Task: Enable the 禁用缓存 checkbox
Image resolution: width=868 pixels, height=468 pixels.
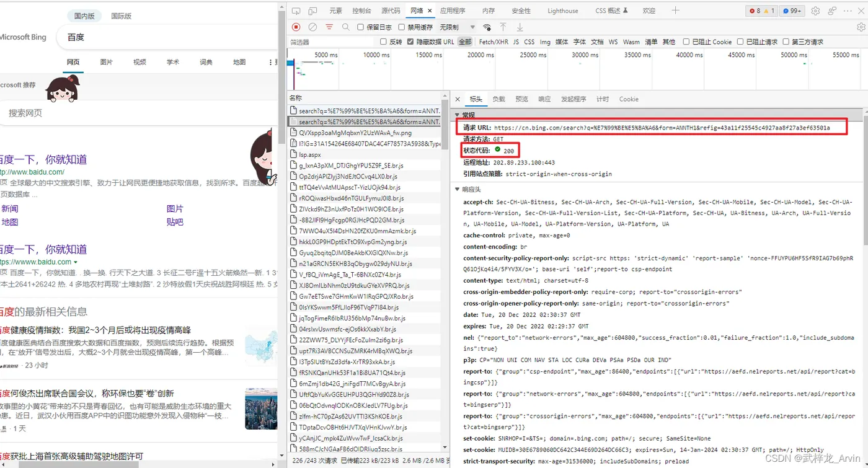Action: tap(401, 27)
